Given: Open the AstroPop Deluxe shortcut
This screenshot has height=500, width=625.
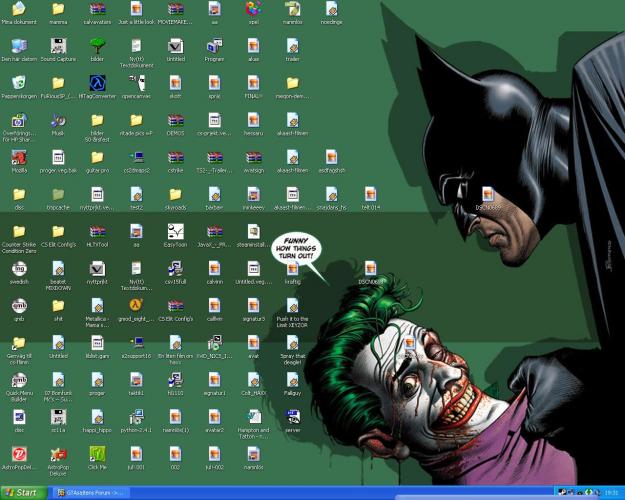Looking at the screenshot, I should pos(58,455).
